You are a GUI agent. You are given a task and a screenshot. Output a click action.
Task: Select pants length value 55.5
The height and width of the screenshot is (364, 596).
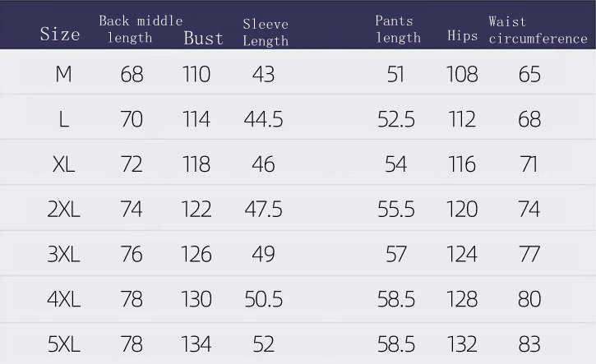pyautogui.click(x=395, y=209)
